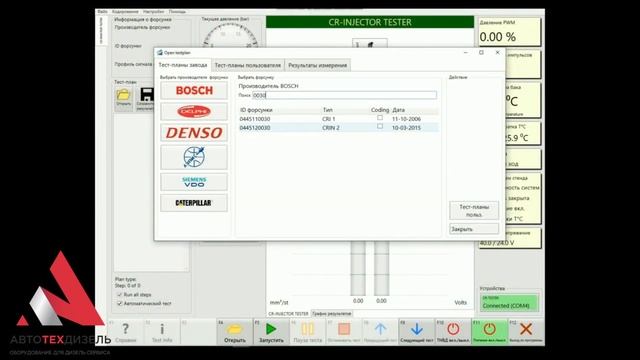Click the F4 Открыть folder button in bottom toolbar
Image resolution: width=640 pixels, height=360 pixels.
pos(235,331)
